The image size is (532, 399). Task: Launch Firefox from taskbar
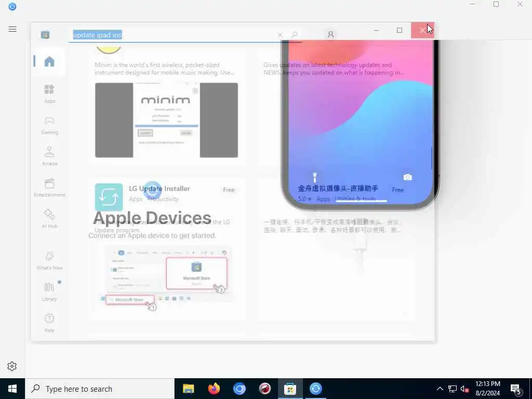214,389
